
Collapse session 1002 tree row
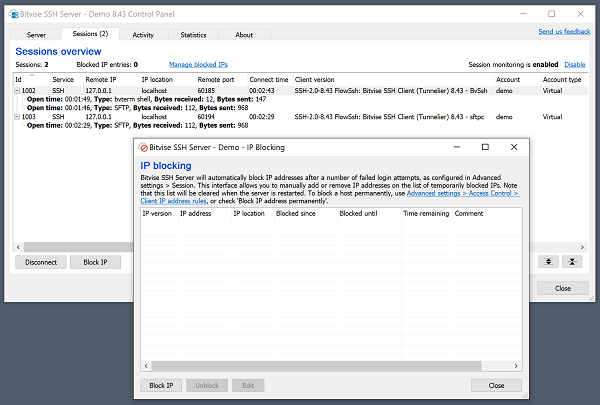[x=17, y=91]
